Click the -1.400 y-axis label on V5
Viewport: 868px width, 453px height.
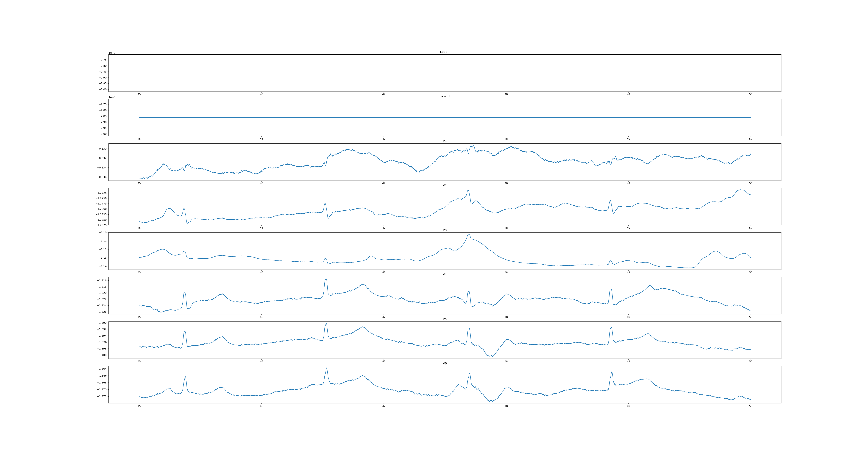[x=102, y=355]
